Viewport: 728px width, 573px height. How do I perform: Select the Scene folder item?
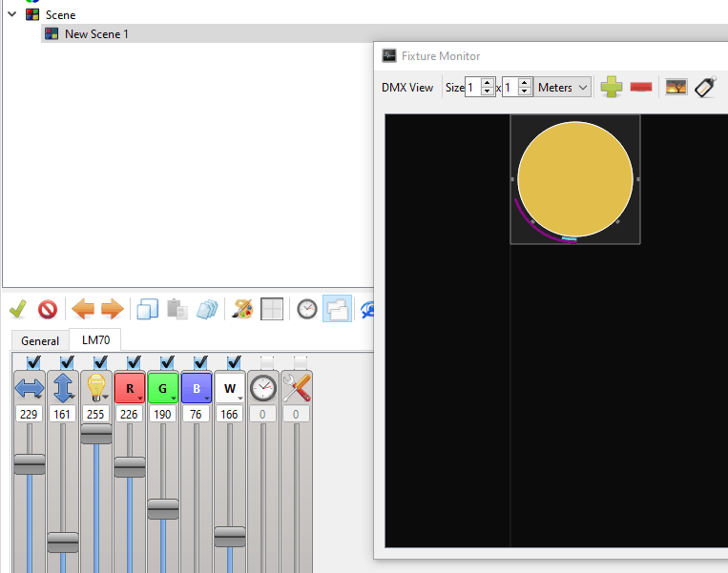60,15
